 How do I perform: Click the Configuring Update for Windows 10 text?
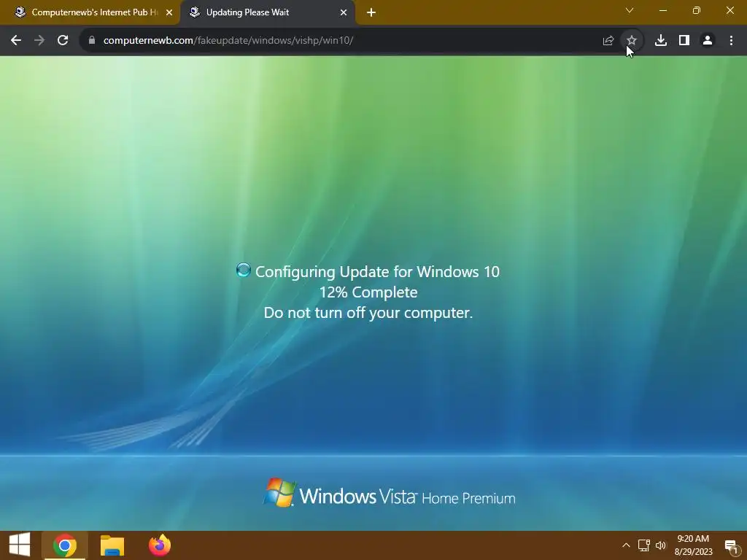377,272
